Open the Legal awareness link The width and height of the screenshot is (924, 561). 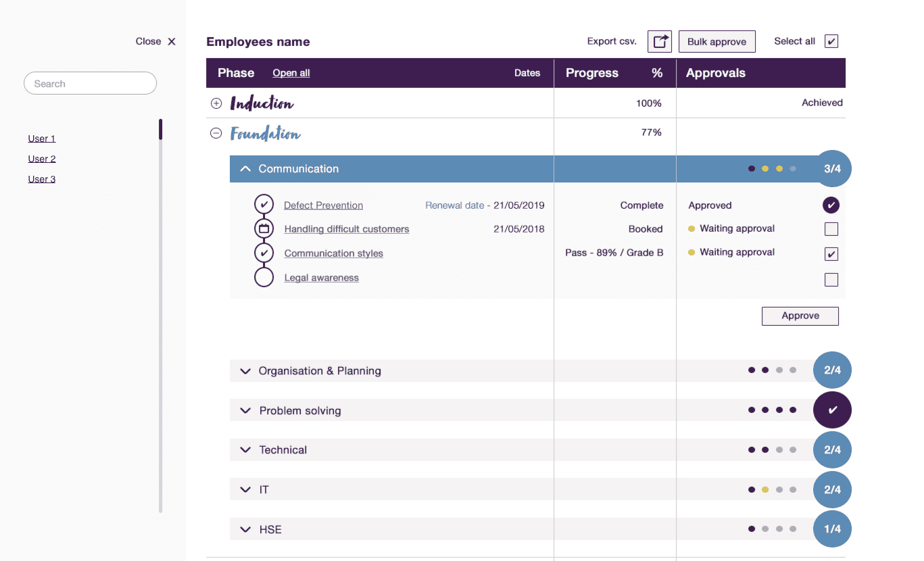[322, 278]
